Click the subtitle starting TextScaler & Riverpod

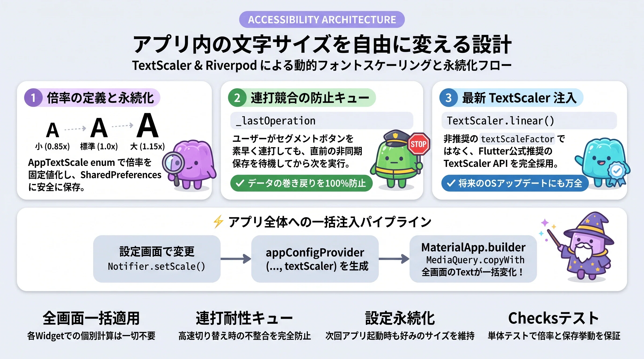(x=322, y=65)
